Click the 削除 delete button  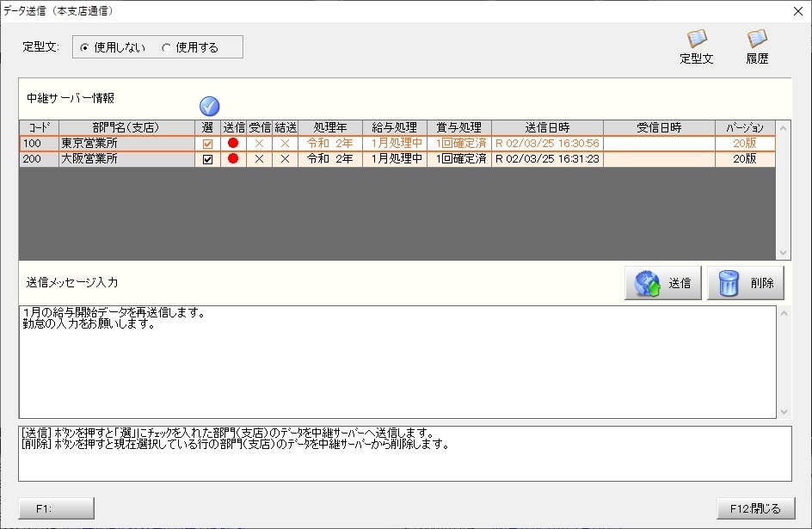(746, 283)
